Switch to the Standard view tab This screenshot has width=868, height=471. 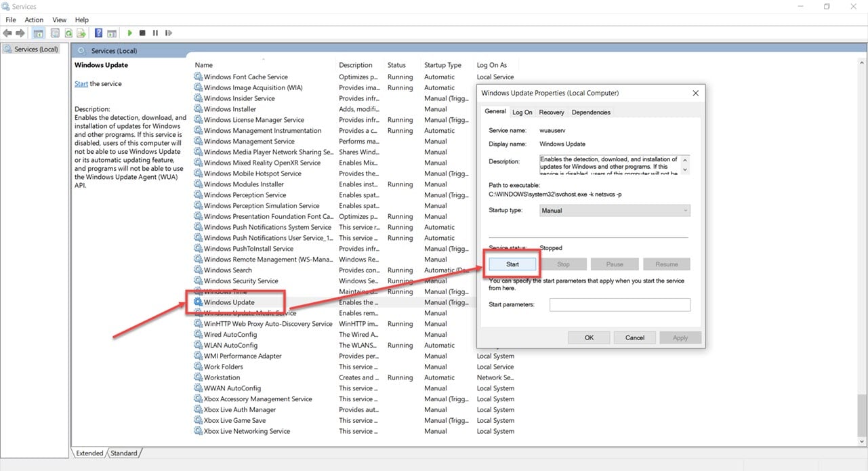124,453
